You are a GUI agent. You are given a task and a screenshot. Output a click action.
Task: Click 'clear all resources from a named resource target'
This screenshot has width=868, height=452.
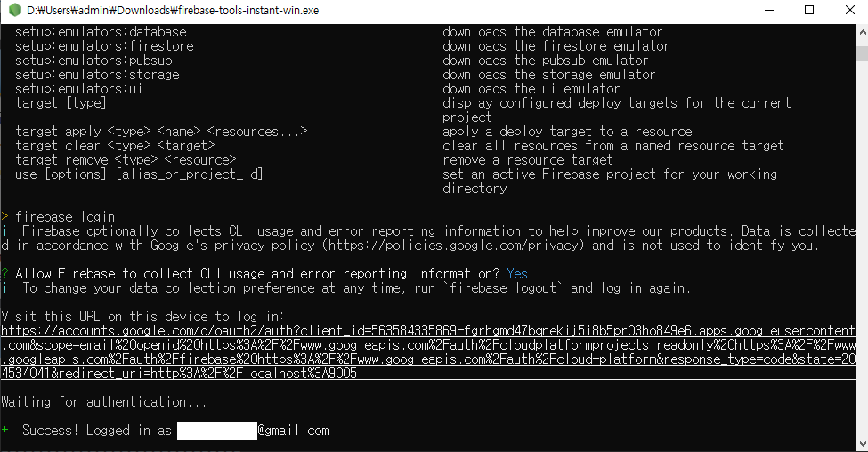pos(612,146)
